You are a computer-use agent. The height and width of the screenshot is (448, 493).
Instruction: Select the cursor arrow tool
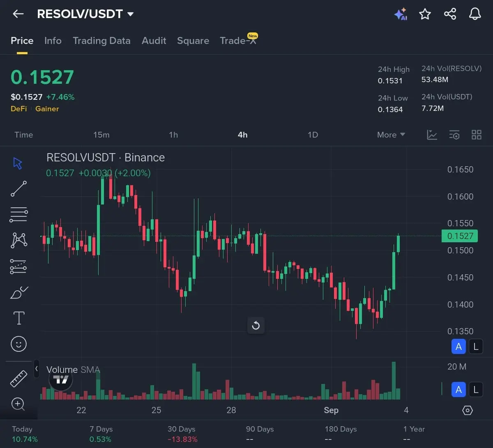click(x=18, y=163)
